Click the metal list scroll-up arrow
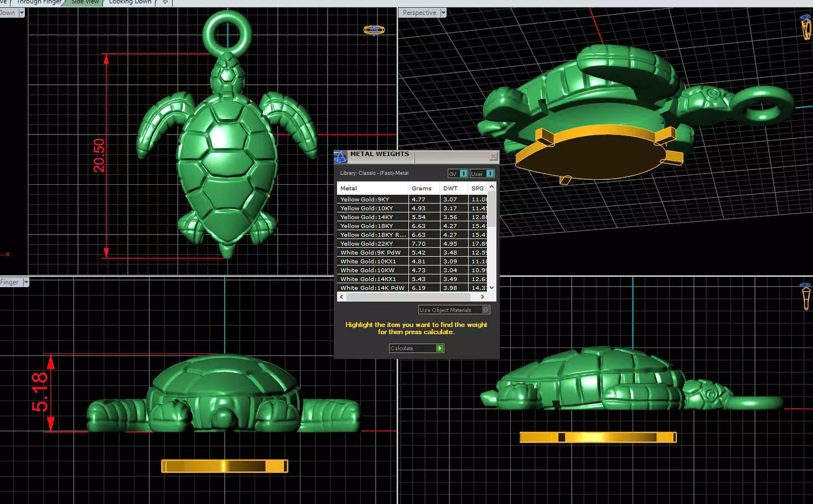Screen dimensions: 813x504 (x=492, y=187)
